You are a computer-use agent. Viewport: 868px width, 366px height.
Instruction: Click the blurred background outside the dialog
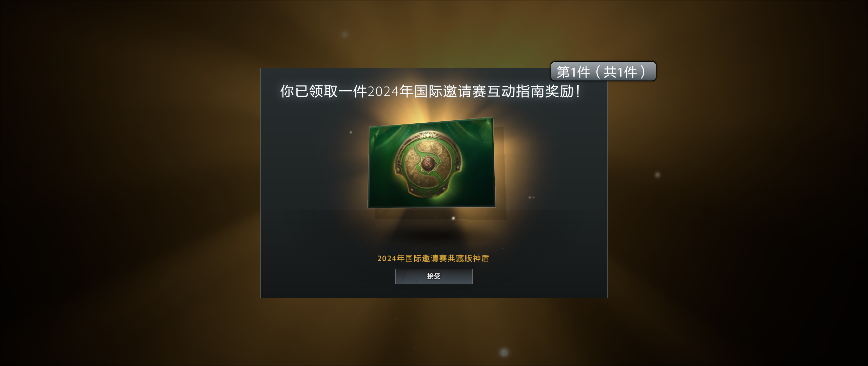click(x=129, y=183)
